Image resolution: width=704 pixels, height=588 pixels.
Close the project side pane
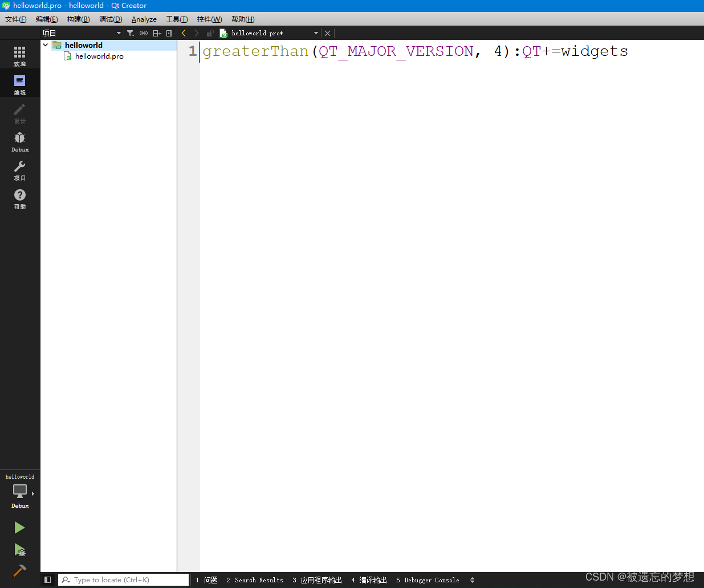(x=169, y=33)
